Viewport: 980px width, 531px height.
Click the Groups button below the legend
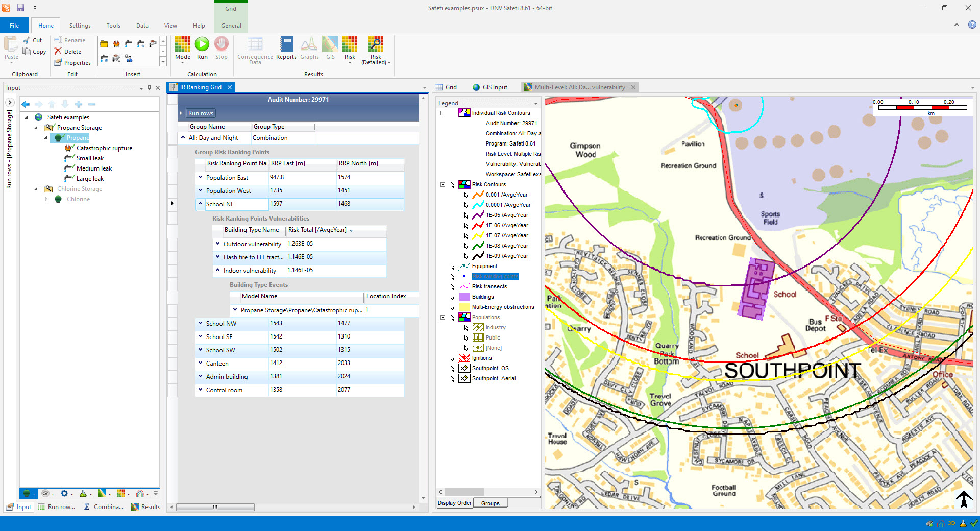489,503
